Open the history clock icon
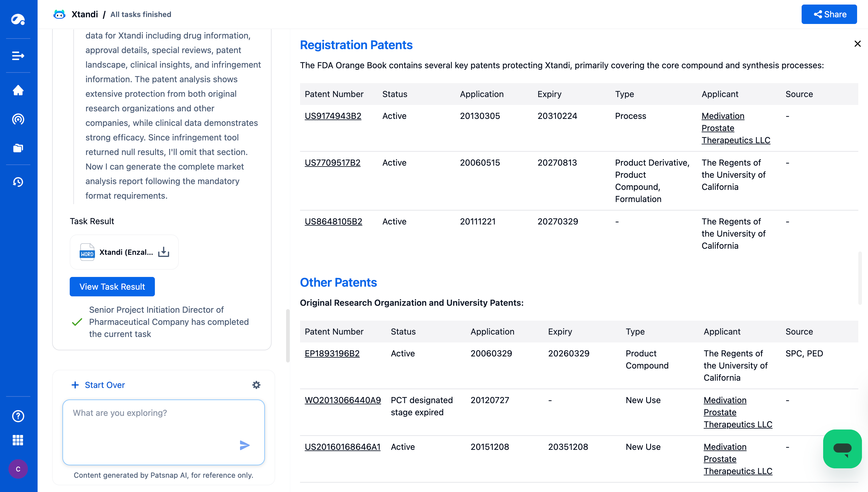 click(x=18, y=182)
